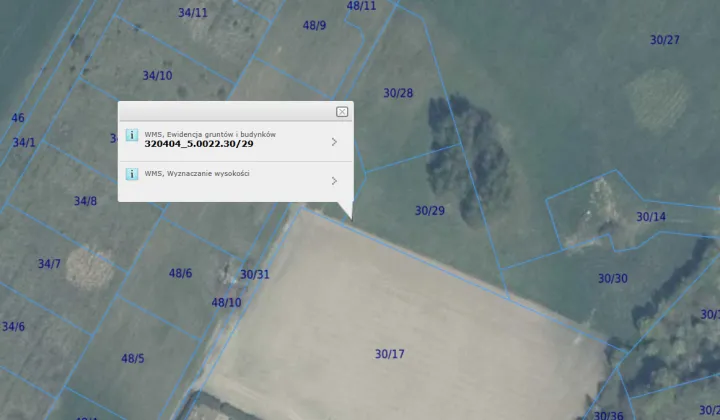Click parcel label 30/17 on map

coord(390,354)
